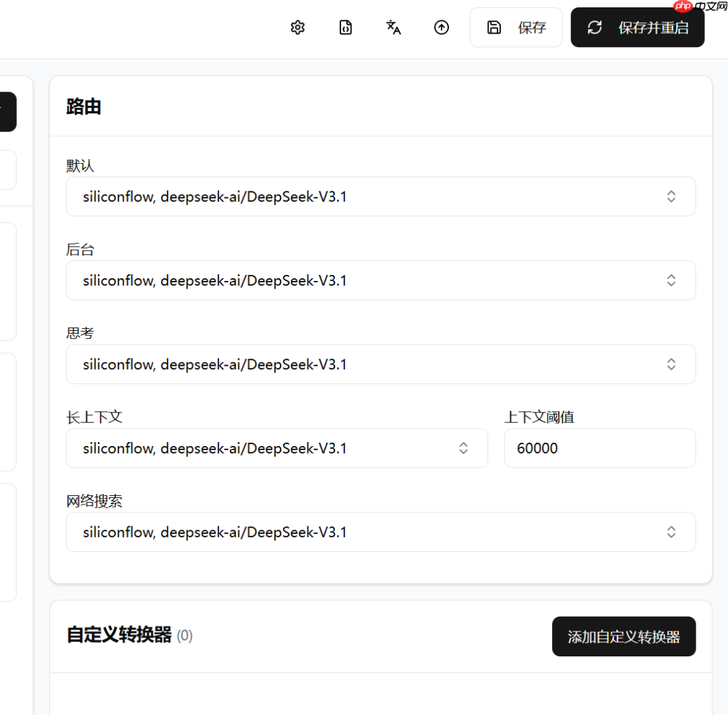Expand the 网络搜索 model selector chevron
The image size is (728, 715).
[x=671, y=532]
